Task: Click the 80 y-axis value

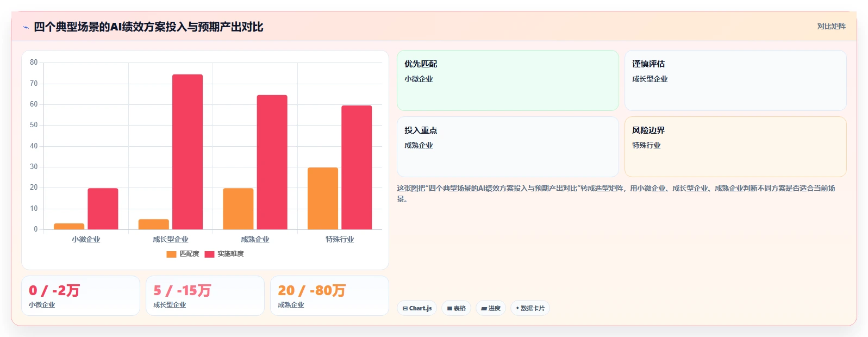Action: 34,63
